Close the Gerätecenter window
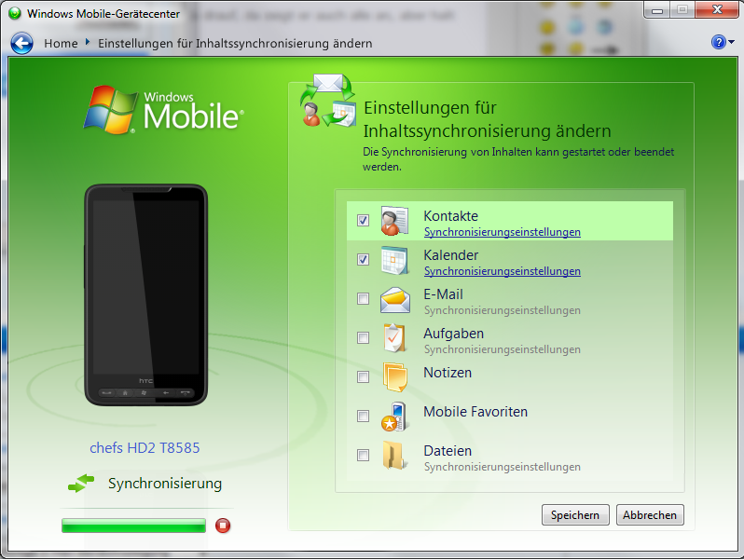Screen dimensions: 744x560 pyautogui.click(x=717, y=9)
